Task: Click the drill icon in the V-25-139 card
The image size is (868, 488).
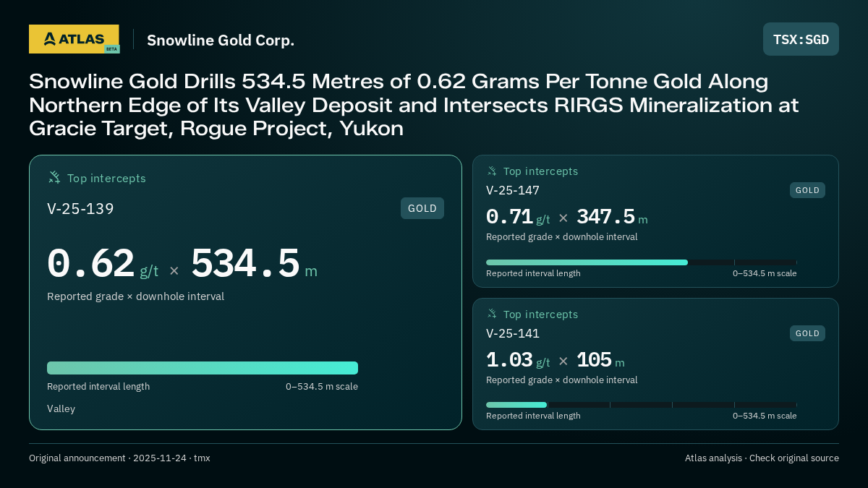Action: pos(54,178)
